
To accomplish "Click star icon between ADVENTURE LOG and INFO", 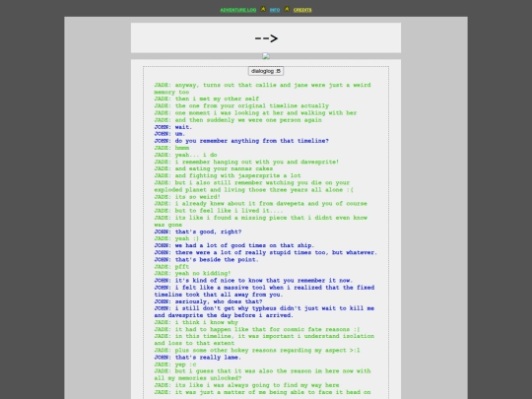I will 263,9.
